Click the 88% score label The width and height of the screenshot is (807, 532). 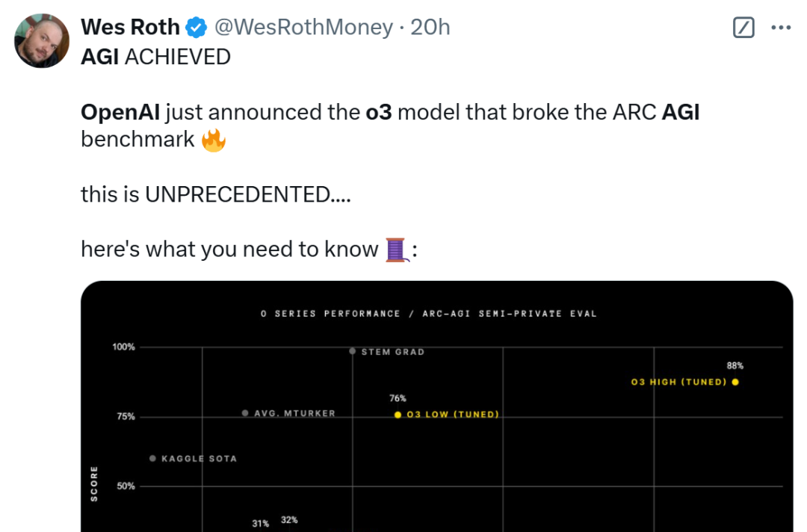point(735,366)
